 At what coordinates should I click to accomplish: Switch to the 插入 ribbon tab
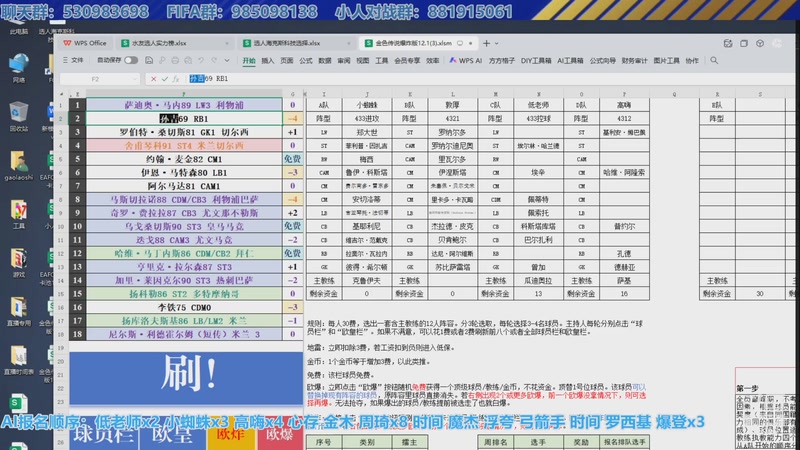pyautogui.click(x=268, y=61)
